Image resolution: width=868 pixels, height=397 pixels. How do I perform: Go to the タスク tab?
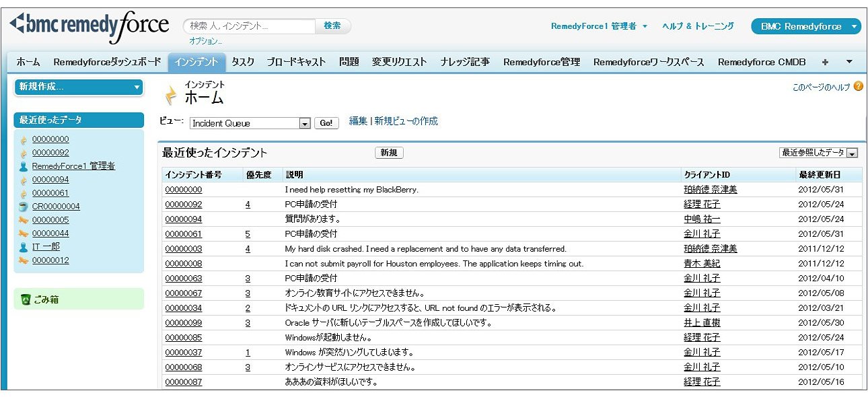243,62
